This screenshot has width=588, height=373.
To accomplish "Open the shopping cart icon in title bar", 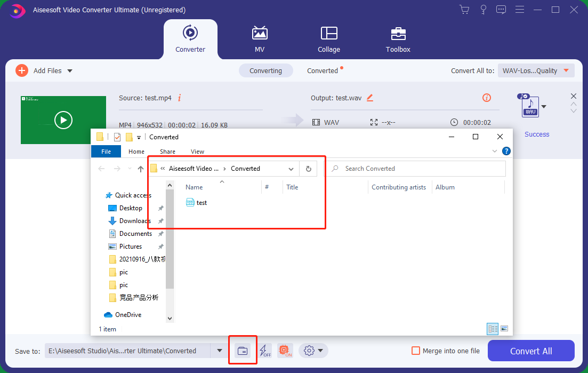I will click(464, 10).
